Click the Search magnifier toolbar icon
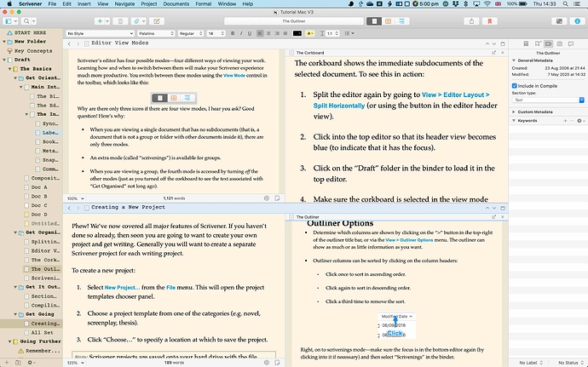Viewport: 588px width, 367px height. [28, 21]
